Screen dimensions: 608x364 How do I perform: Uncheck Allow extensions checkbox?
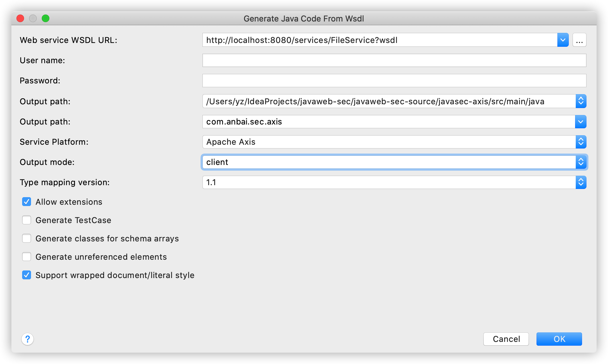27,202
